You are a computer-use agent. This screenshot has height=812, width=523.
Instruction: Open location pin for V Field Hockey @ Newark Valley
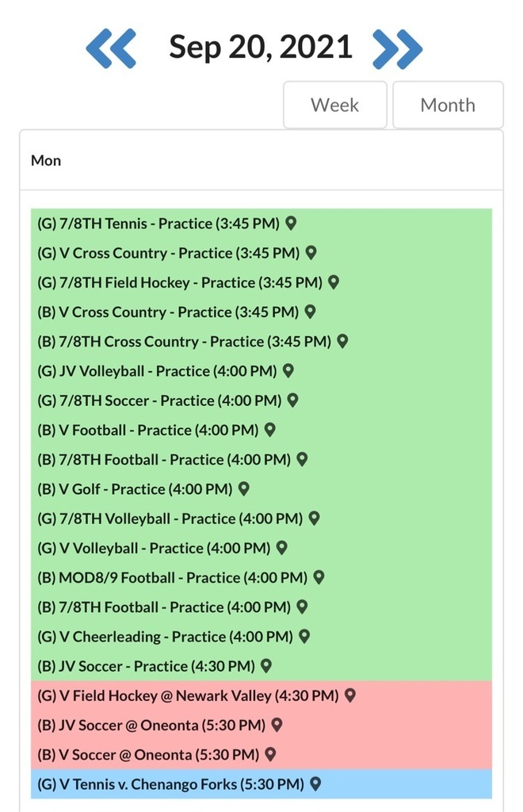point(350,695)
